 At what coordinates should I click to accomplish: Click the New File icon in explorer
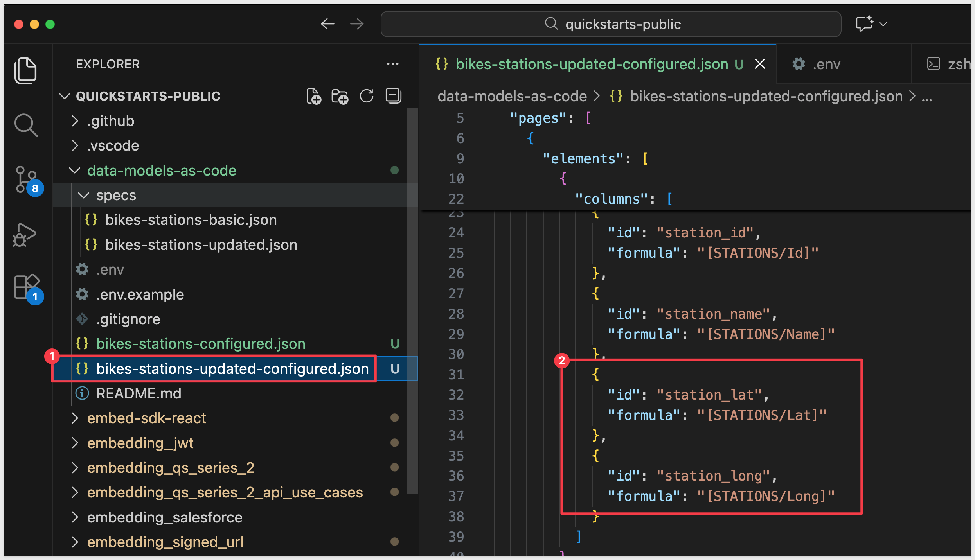coord(313,96)
